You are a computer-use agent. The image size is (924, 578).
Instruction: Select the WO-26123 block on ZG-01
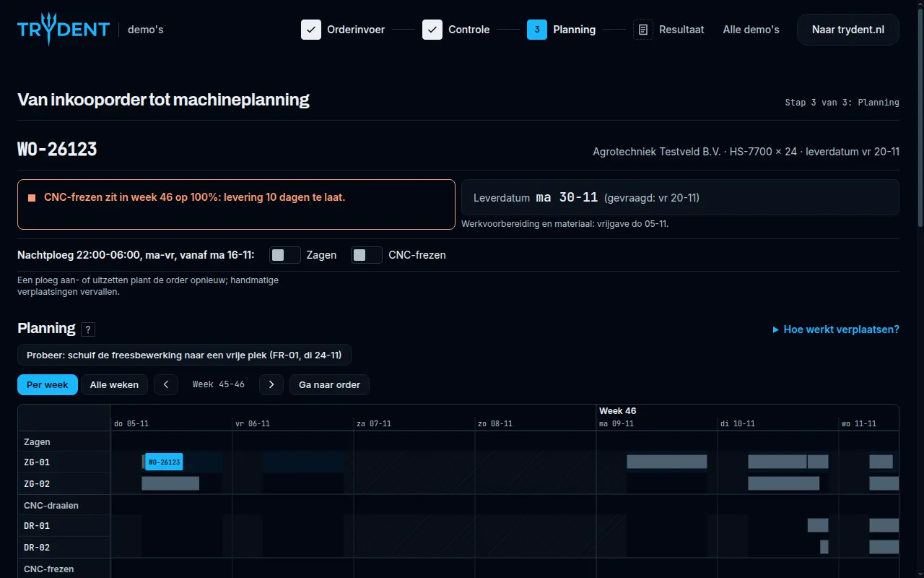164,462
